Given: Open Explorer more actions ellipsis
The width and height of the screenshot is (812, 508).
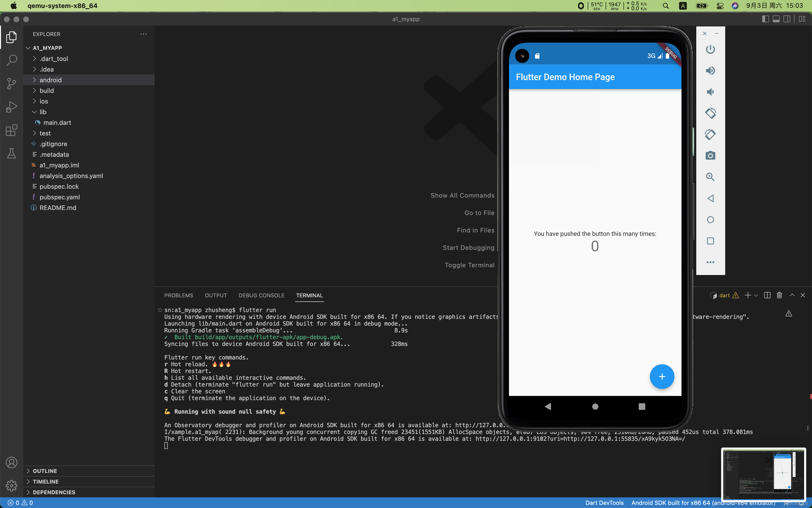Looking at the screenshot, I should (x=144, y=34).
